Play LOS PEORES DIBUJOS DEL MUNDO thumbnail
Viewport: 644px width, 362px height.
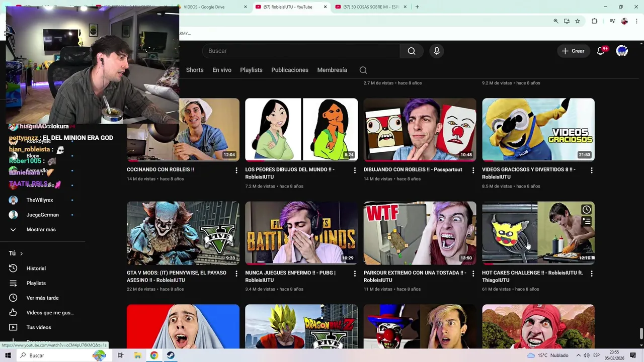pos(301,130)
